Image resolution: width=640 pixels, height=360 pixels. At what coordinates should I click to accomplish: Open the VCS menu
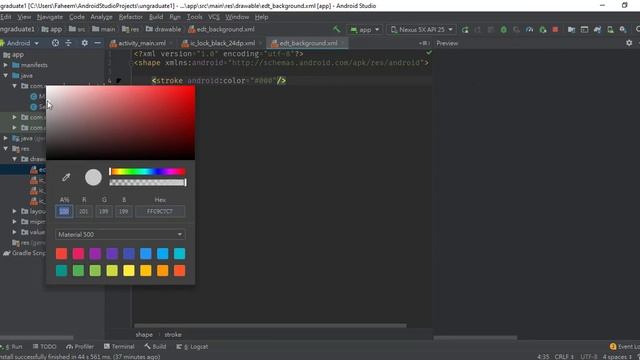[214, 17]
